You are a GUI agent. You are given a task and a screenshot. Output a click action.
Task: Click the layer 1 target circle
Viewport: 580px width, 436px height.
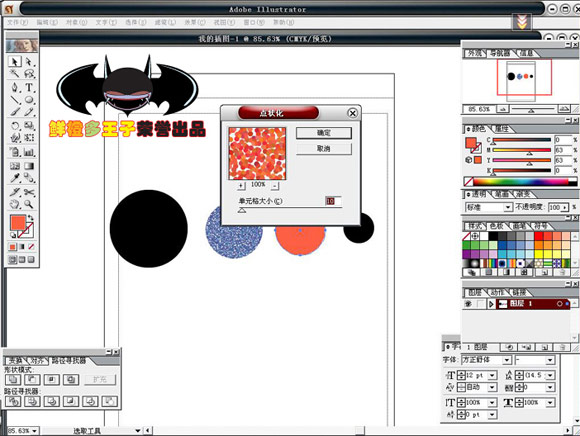point(559,304)
